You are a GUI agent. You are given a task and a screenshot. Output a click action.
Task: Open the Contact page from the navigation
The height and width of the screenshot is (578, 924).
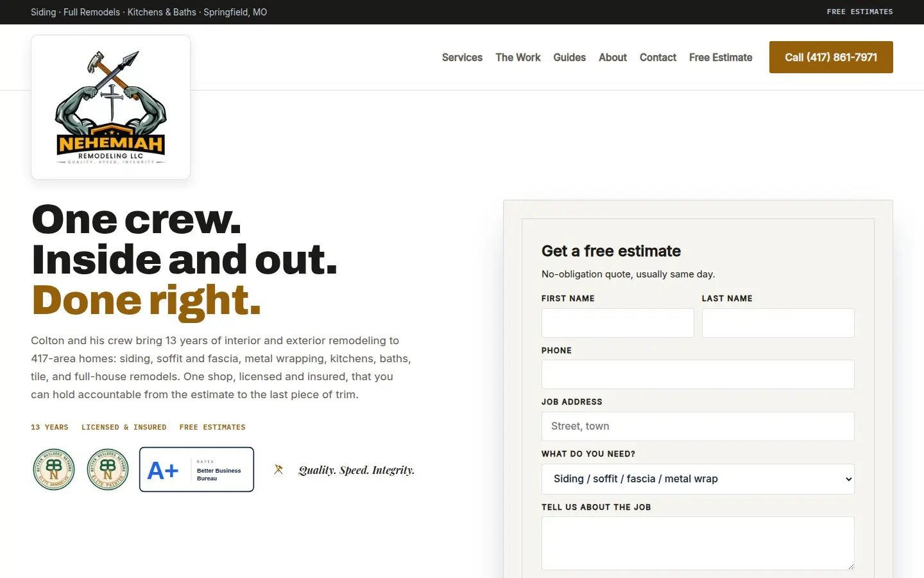tap(658, 57)
